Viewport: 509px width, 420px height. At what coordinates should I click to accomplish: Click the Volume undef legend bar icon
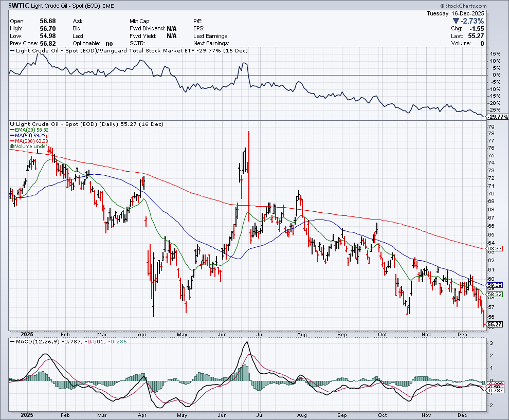click(12, 147)
